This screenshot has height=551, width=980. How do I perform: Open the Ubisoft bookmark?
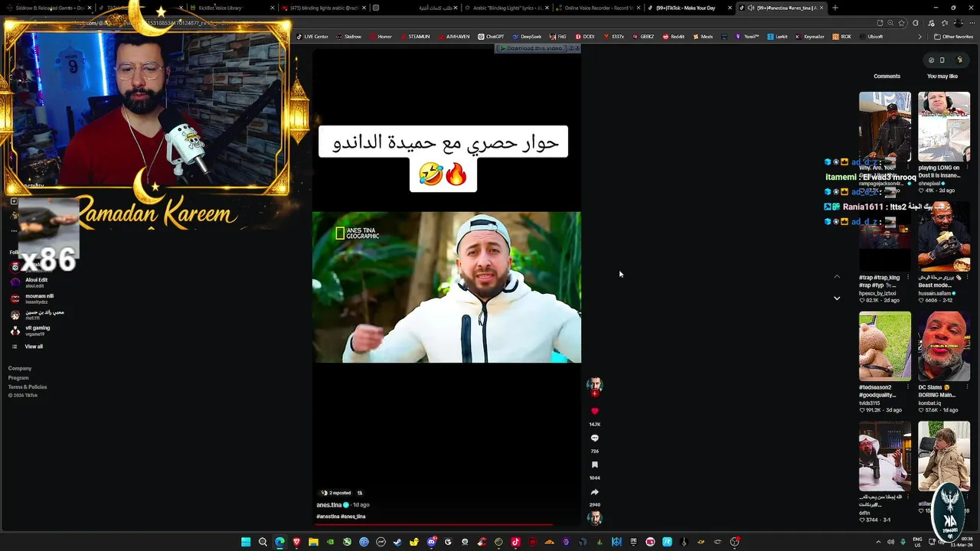tap(871, 37)
